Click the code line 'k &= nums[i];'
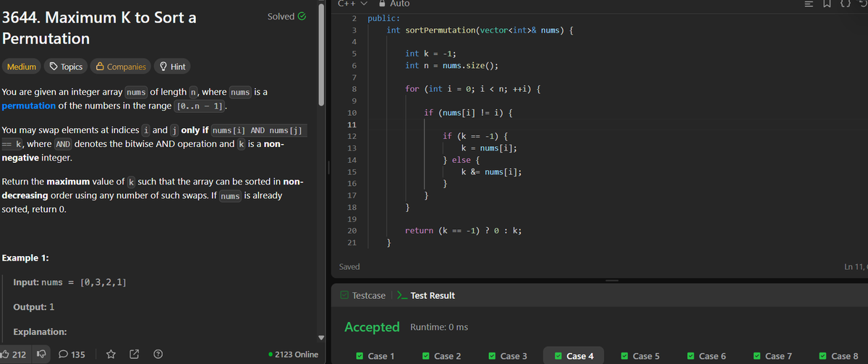The image size is (868, 364). click(492, 172)
